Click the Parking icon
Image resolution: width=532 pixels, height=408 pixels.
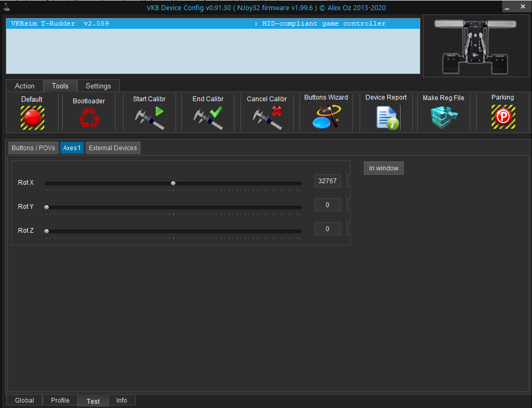tap(503, 117)
